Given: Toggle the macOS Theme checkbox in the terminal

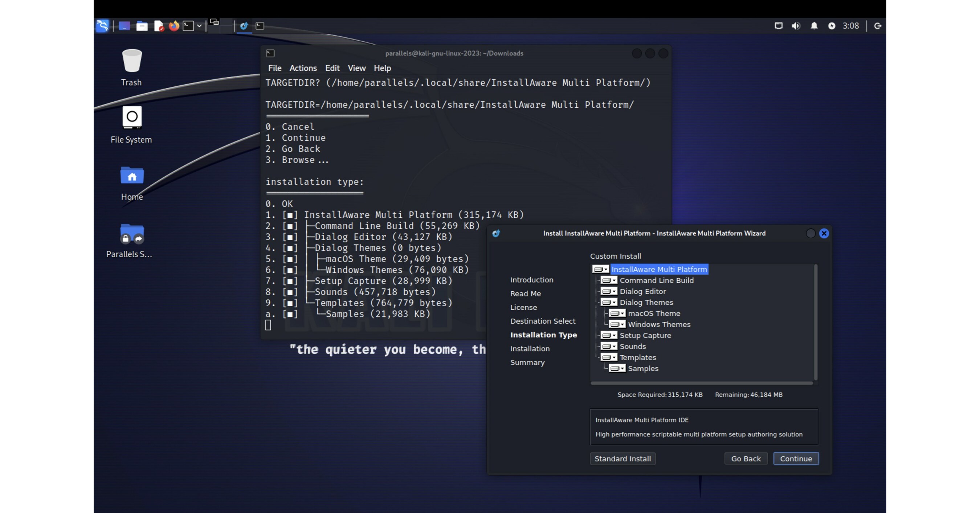Looking at the screenshot, I should click(x=290, y=259).
